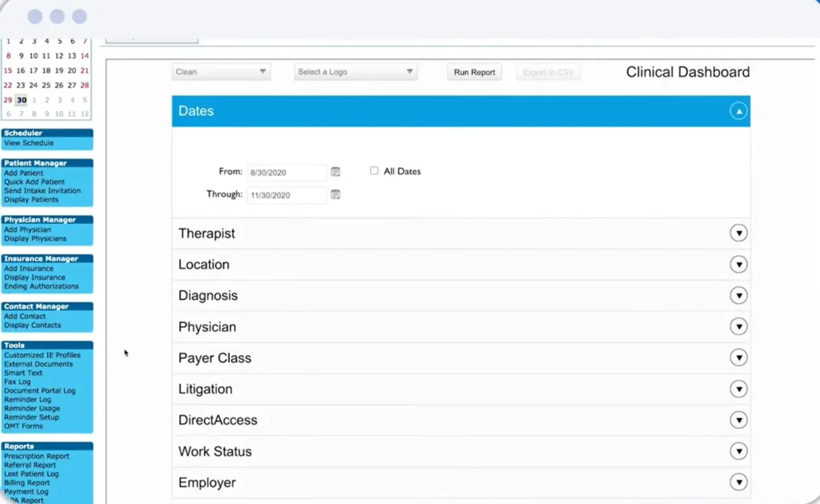The height and width of the screenshot is (504, 820).
Task: Expand the Therapist section
Action: (x=738, y=233)
